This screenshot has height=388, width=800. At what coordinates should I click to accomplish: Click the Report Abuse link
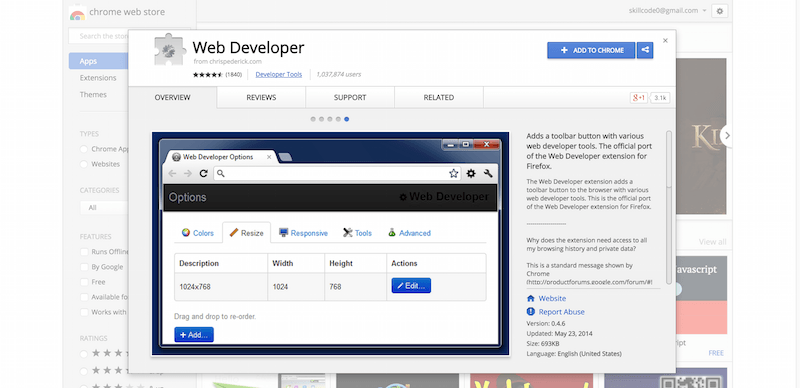[561, 312]
